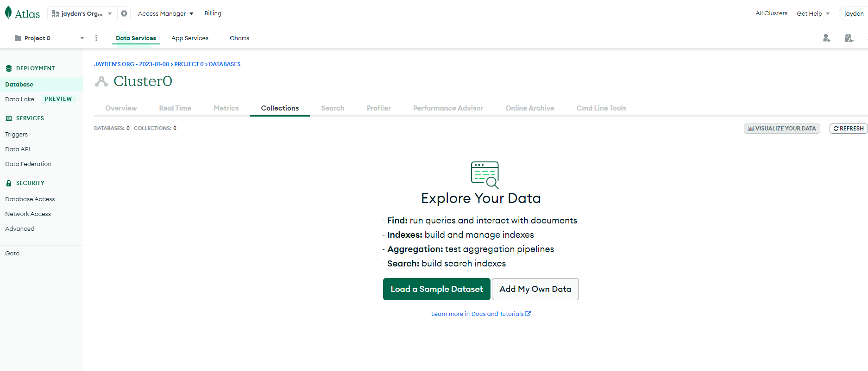Image resolution: width=868 pixels, height=371 pixels.
Task: Click the Cluster0 cluster icon
Action: 101,81
